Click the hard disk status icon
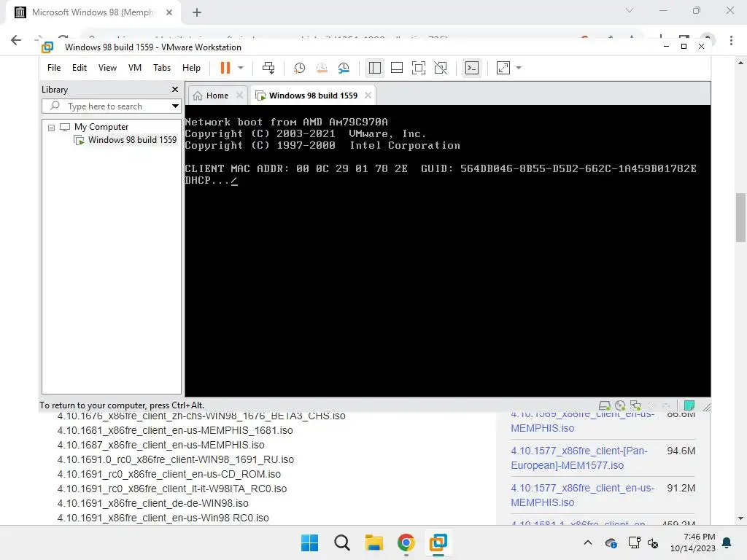This screenshot has width=747, height=560. 605,405
